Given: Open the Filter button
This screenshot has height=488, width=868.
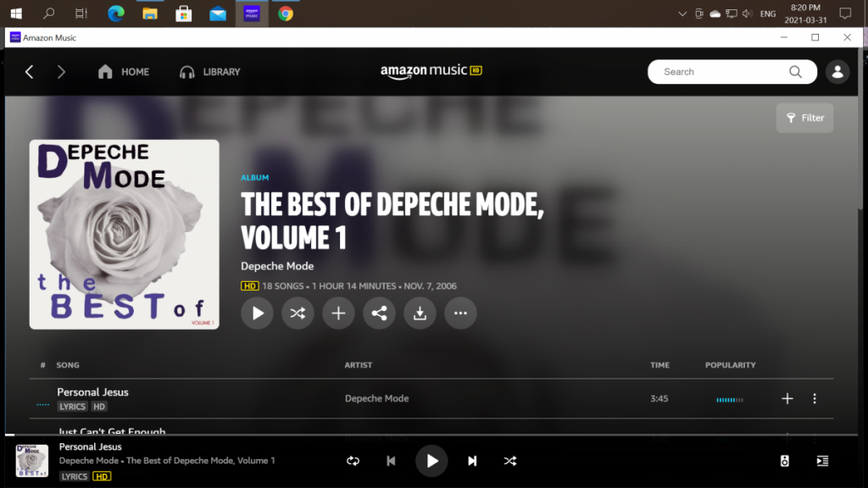Looking at the screenshot, I should [x=805, y=118].
